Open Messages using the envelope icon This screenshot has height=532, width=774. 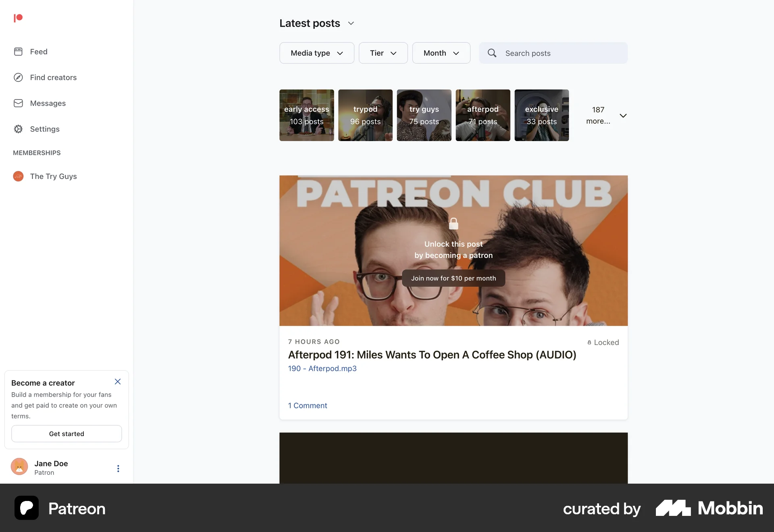coord(19,103)
